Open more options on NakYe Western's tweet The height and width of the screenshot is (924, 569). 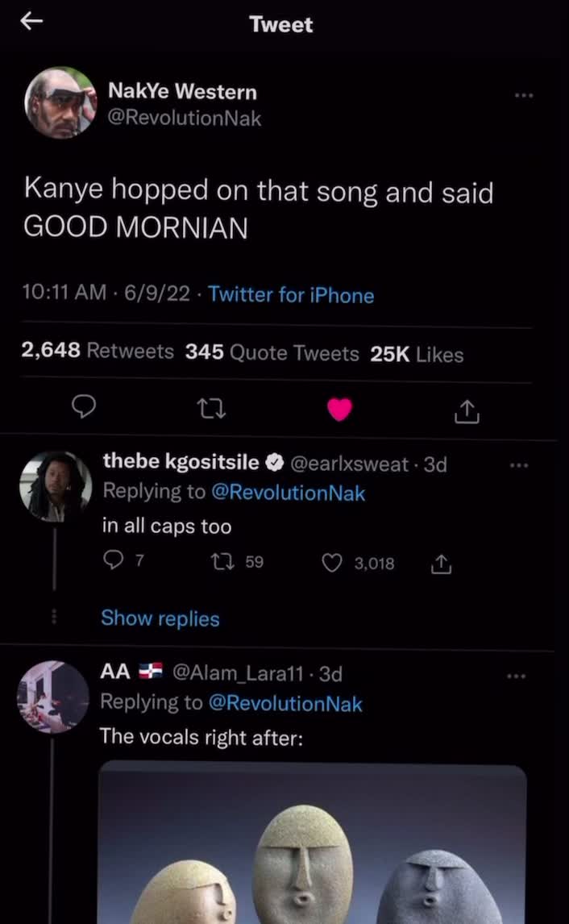point(524,95)
